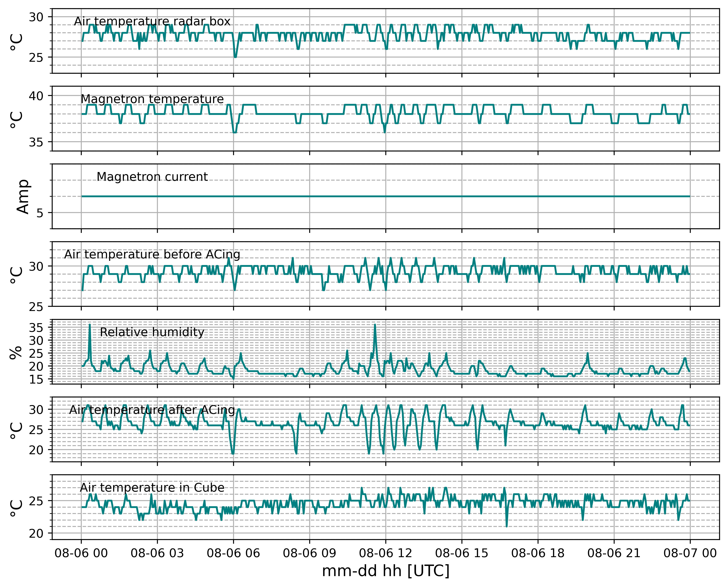Click the '08-06 03' x-axis tick label
Screen dimensions: 728x588
[157, 553]
